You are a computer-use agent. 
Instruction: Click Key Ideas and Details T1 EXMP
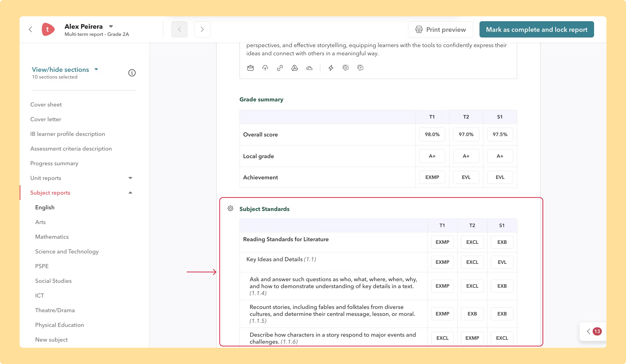point(442,262)
